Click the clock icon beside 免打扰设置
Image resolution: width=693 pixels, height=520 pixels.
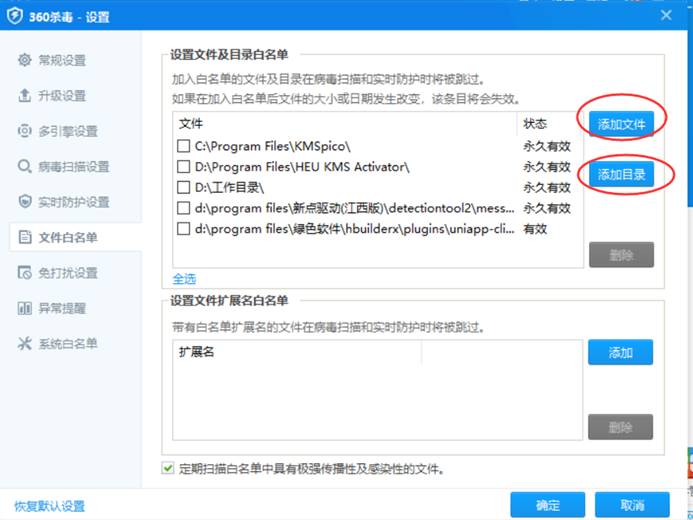pos(25,273)
